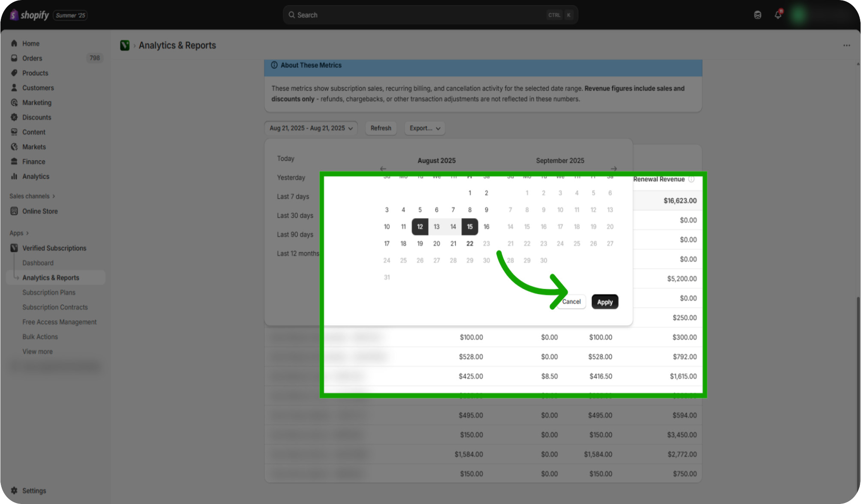Click the info icon beside About These Metrics
The image size is (861, 504).
(x=274, y=65)
